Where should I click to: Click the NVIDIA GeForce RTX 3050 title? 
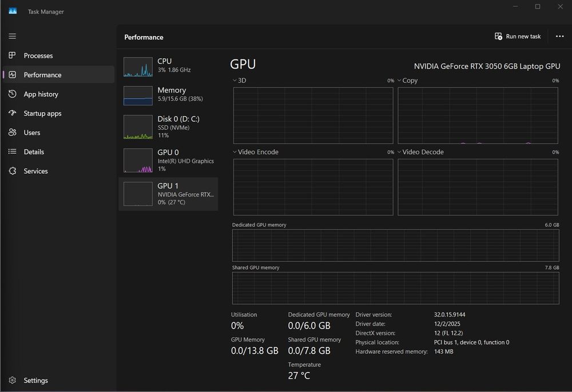tap(487, 66)
